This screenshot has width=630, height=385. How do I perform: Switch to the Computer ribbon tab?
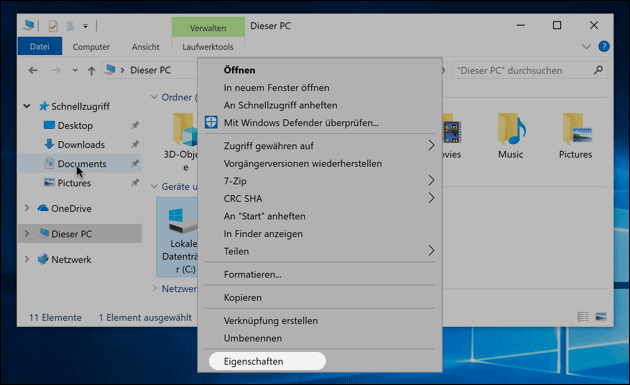pos(91,47)
